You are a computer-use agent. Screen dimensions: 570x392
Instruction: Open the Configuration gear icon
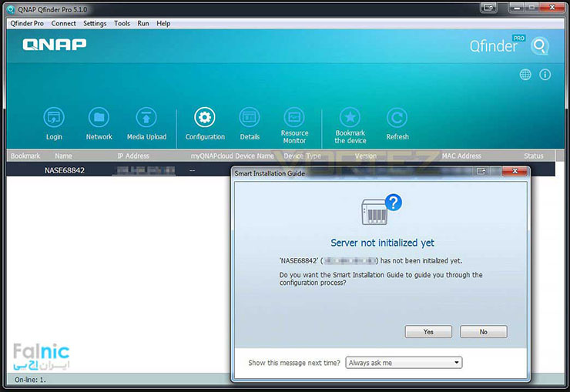click(205, 118)
